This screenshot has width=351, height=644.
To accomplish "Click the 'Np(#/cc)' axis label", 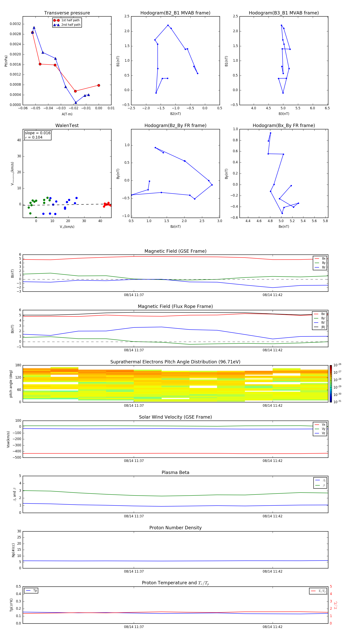I will 13,550.
